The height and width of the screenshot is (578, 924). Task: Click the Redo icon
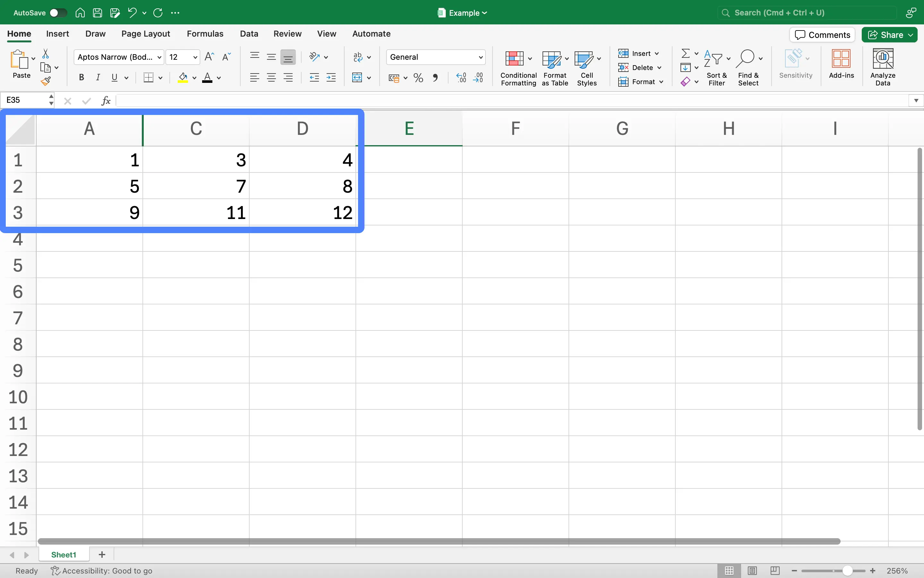(x=158, y=13)
